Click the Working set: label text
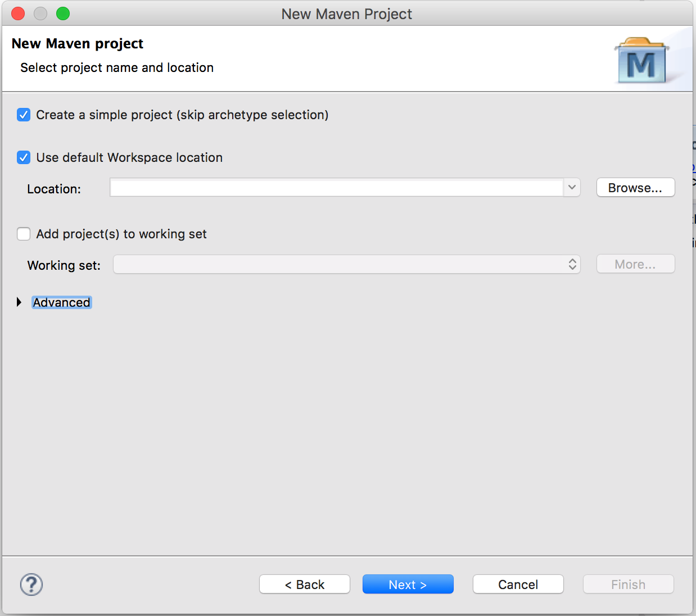Viewport: 696px width, 616px height. (x=64, y=265)
